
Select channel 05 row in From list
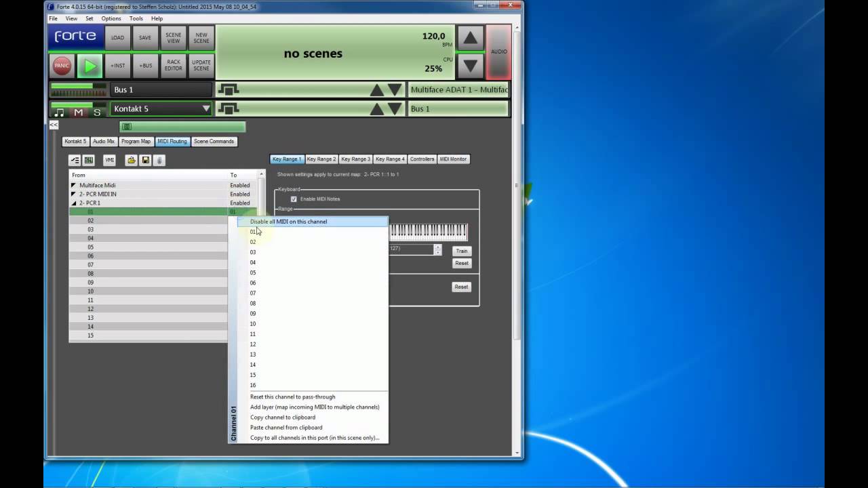pyautogui.click(x=149, y=247)
